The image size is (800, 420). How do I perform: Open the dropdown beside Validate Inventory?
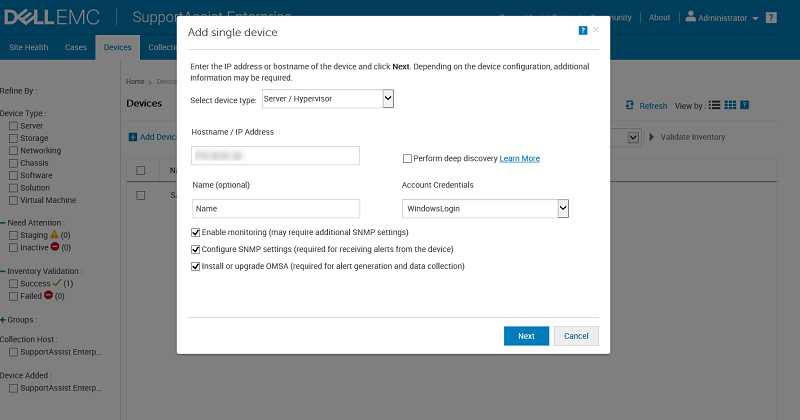click(x=633, y=137)
